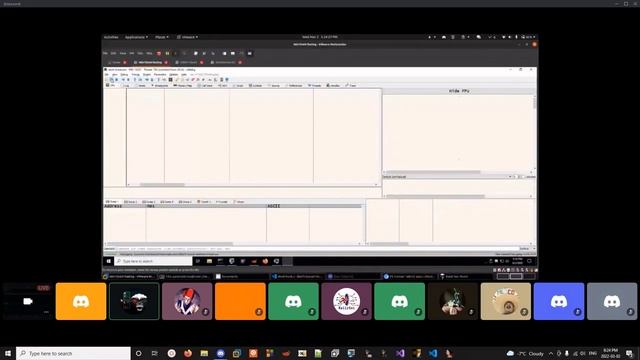The image size is (640, 360).
Task: Open the Windows Start menu on host taskbar
Action: coord(8,353)
